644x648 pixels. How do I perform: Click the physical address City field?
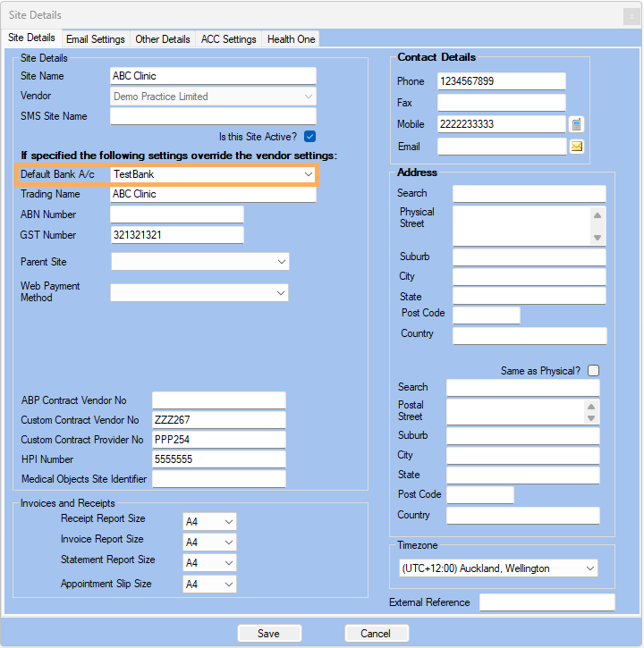coord(530,276)
